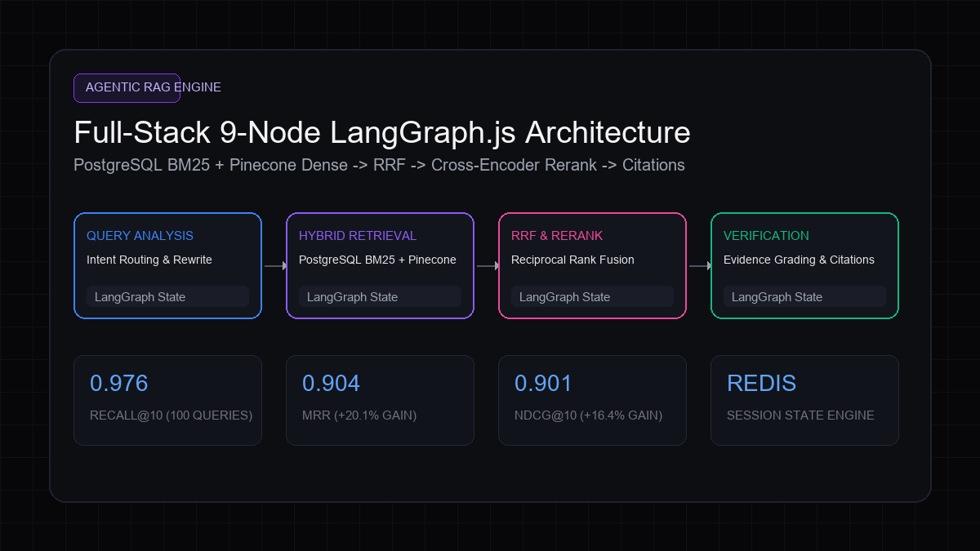
Task: Click the Evidence Grading & Citations text
Action: pyautogui.click(x=799, y=260)
